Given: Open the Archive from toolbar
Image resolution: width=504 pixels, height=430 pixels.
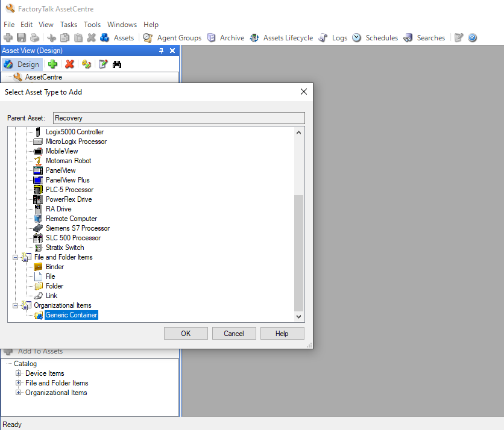Looking at the screenshot, I should point(225,38).
